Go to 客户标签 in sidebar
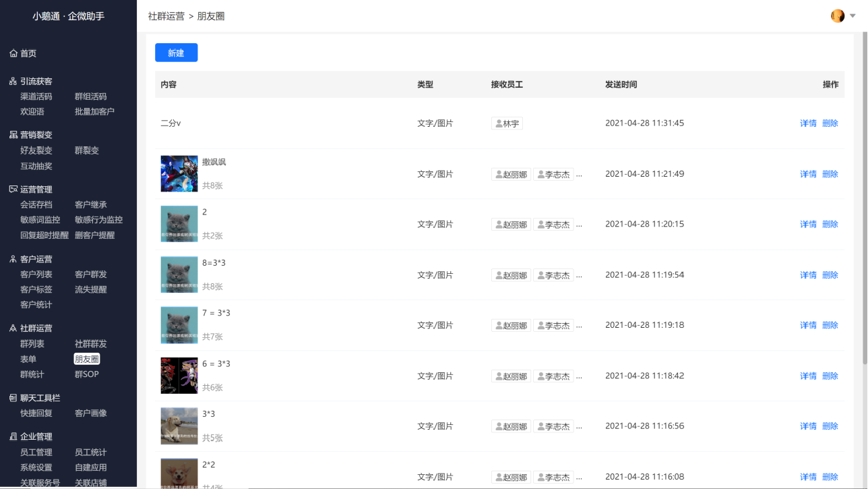The height and width of the screenshot is (489, 868). point(36,289)
